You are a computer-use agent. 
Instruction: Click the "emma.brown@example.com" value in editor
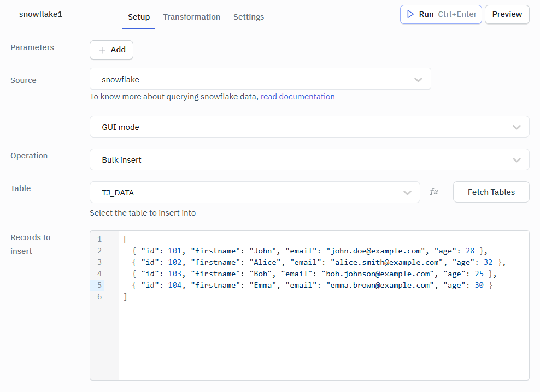380,285
